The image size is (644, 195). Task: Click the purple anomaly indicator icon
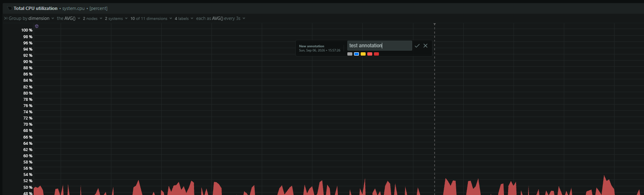click(x=37, y=26)
